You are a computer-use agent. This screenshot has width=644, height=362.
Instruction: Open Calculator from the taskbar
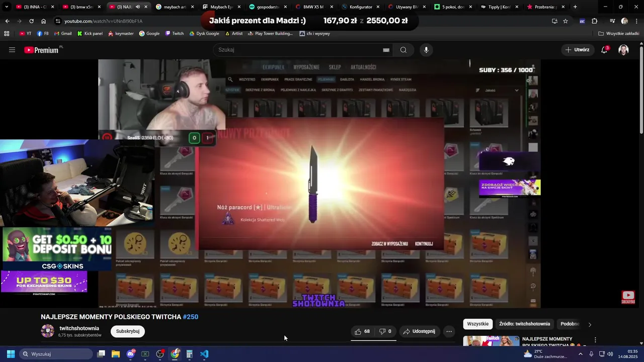click(x=190, y=354)
